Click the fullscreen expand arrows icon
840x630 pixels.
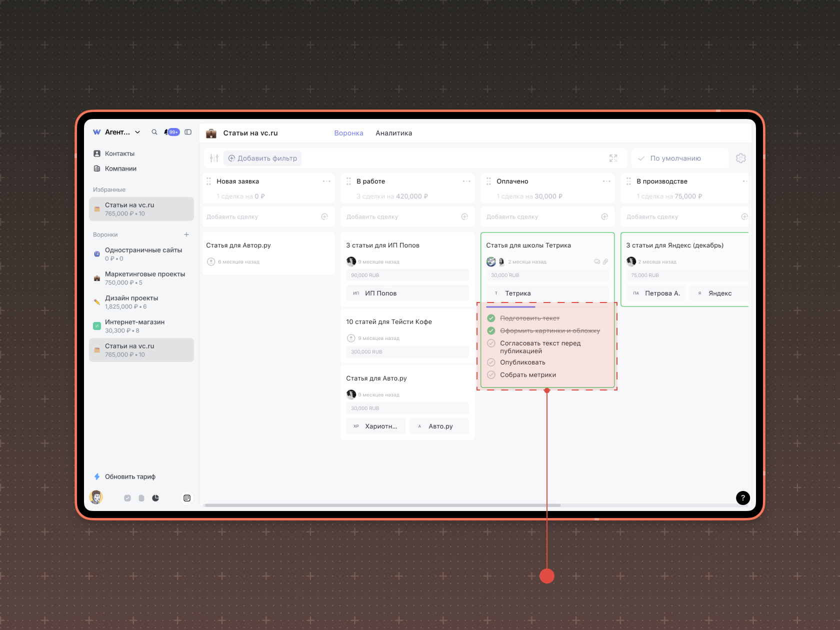point(613,158)
